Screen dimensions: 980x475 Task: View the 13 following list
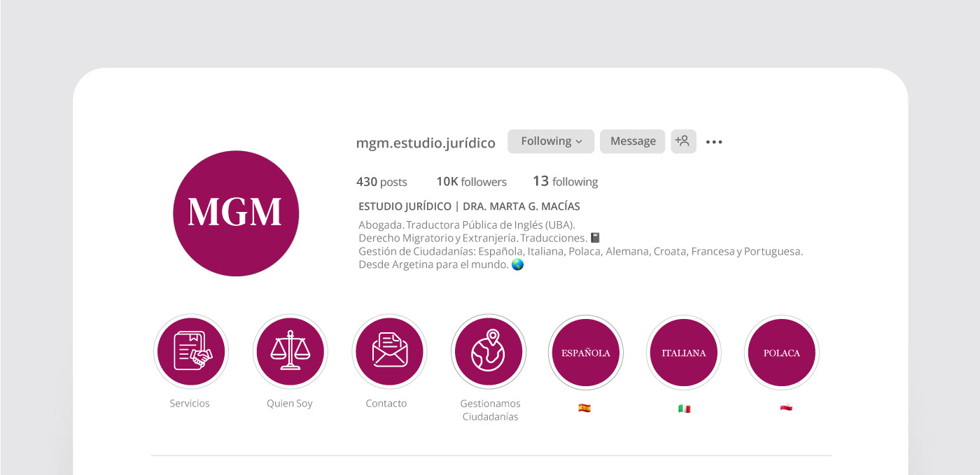565,181
